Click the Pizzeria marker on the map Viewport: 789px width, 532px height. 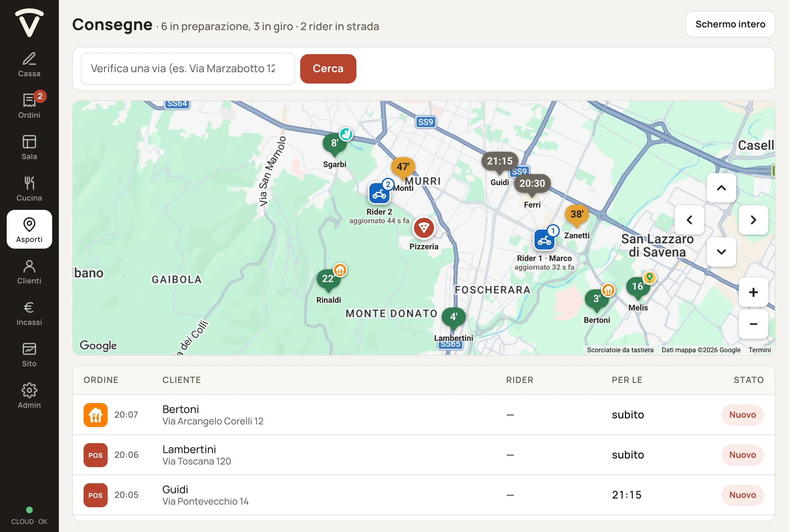click(x=424, y=228)
